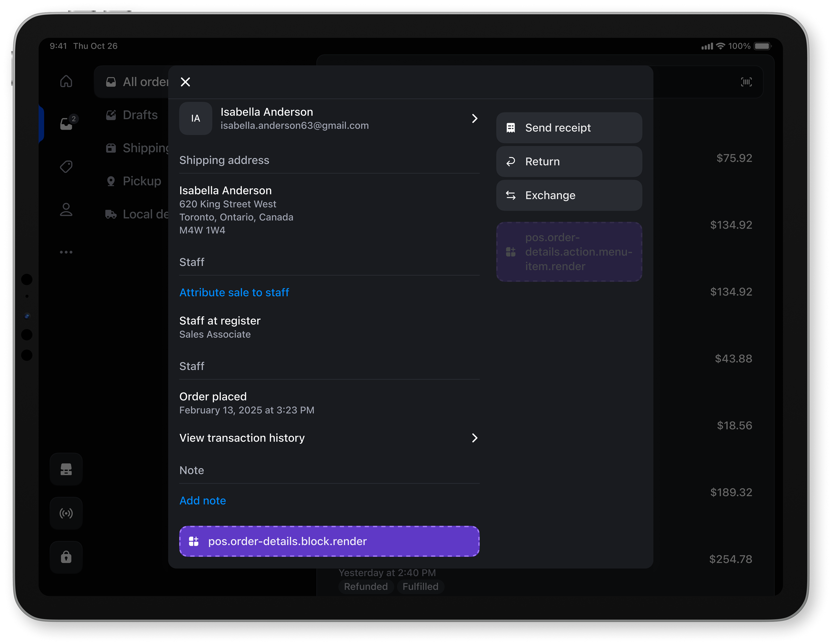The image size is (831, 644).
Task: Click the Order placed label
Action: 213,396
